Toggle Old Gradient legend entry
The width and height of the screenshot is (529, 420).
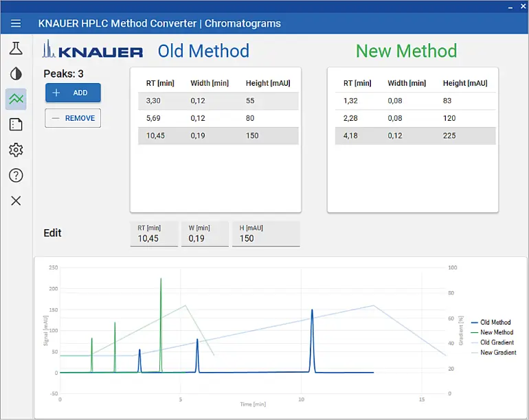click(x=493, y=342)
